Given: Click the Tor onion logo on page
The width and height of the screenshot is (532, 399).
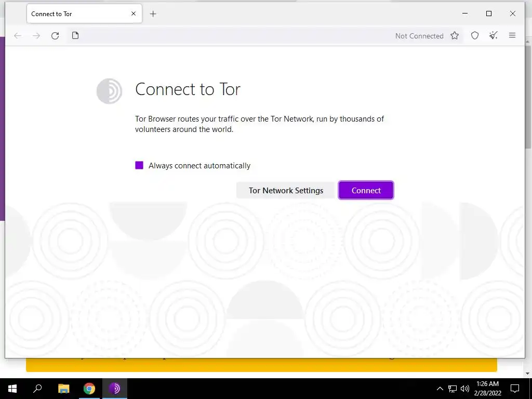Looking at the screenshot, I should point(109,91).
